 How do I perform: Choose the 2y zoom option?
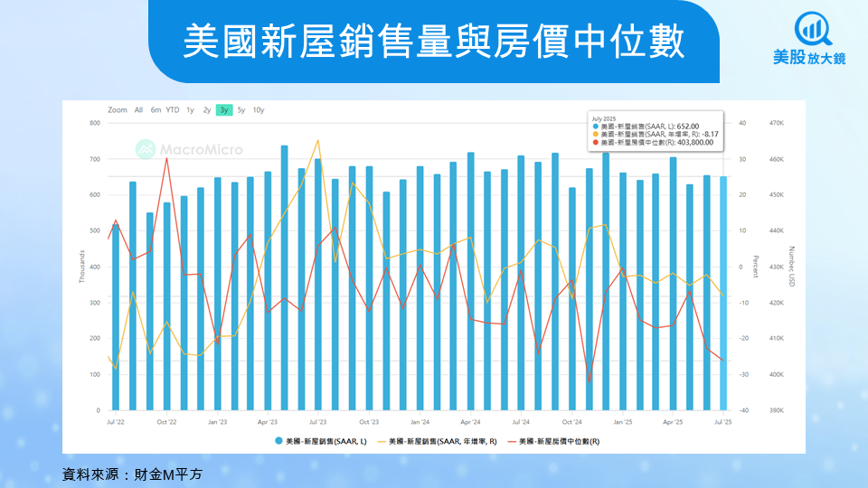(x=206, y=110)
